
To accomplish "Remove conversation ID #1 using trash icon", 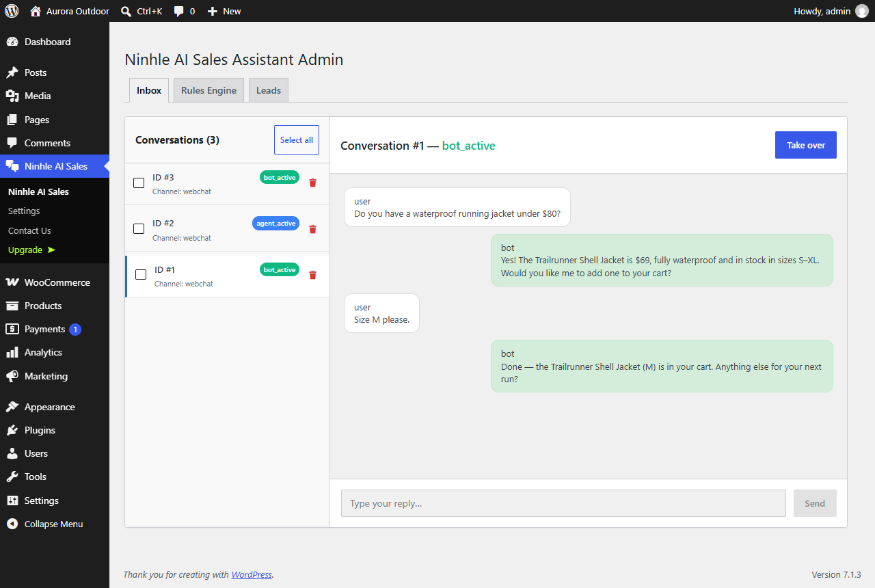I will pos(313,275).
